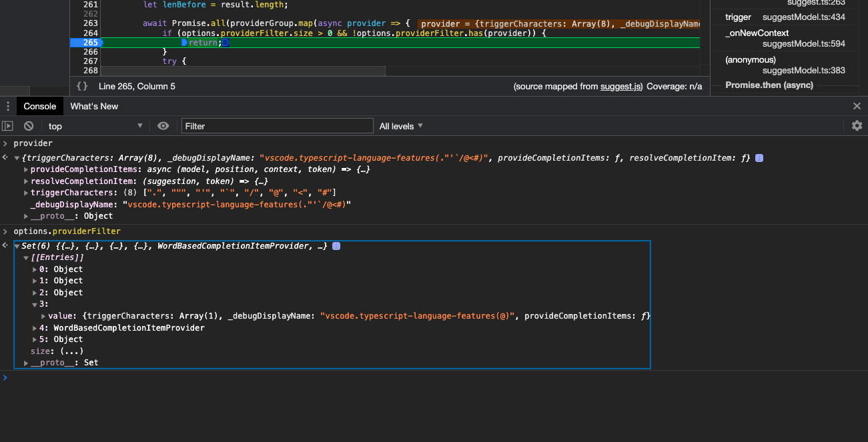
Task: Click the pretty-print braces icon below source
Action: coord(83,85)
